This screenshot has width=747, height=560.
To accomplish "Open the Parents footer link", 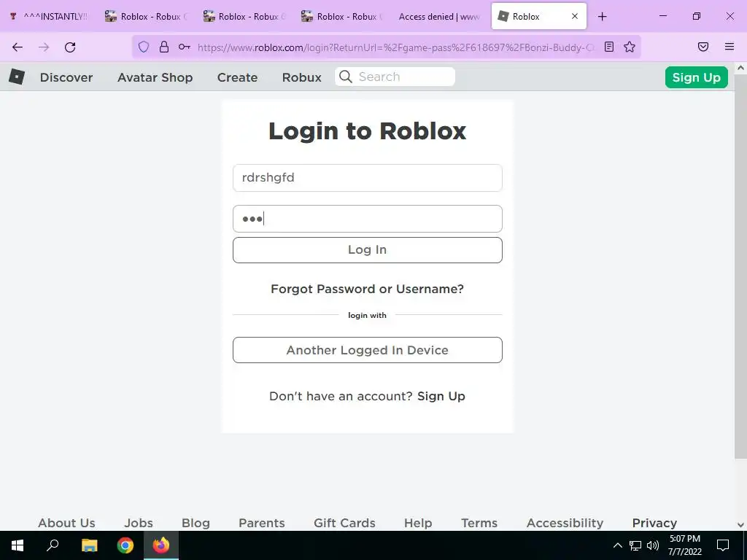I will click(x=262, y=523).
